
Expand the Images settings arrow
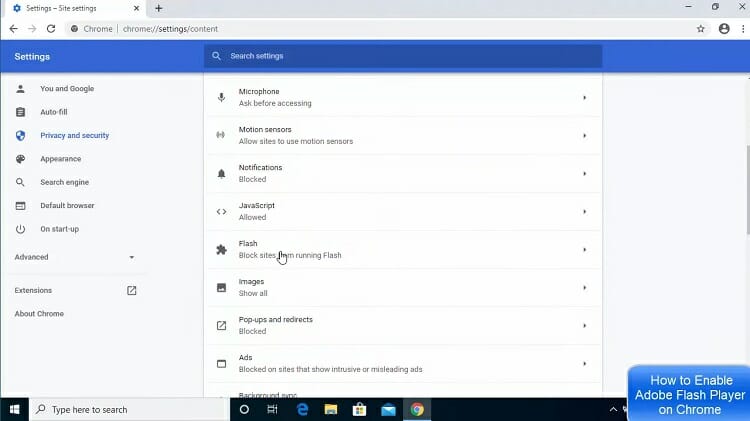pyautogui.click(x=585, y=288)
